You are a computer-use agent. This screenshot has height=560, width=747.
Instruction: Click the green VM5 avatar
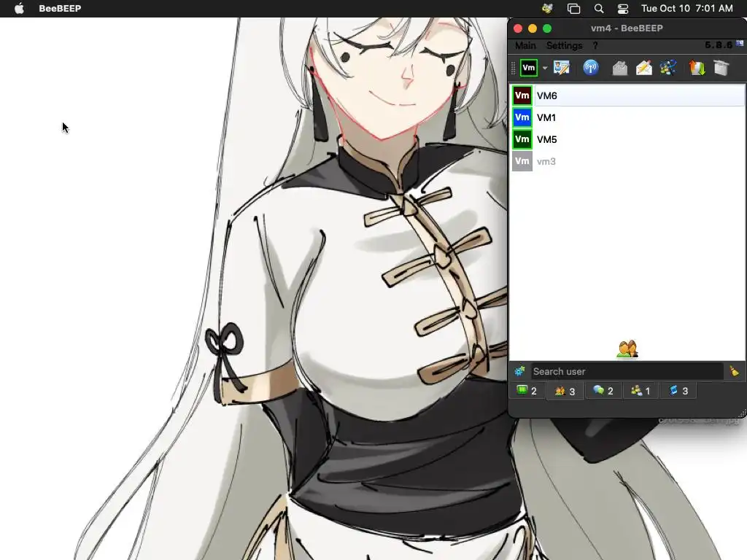point(522,139)
